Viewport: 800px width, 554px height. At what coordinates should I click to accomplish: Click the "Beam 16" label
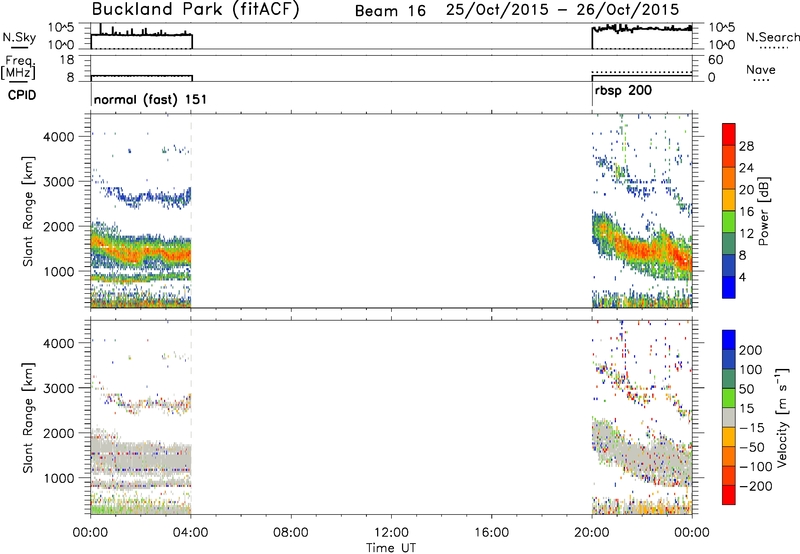click(390, 11)
